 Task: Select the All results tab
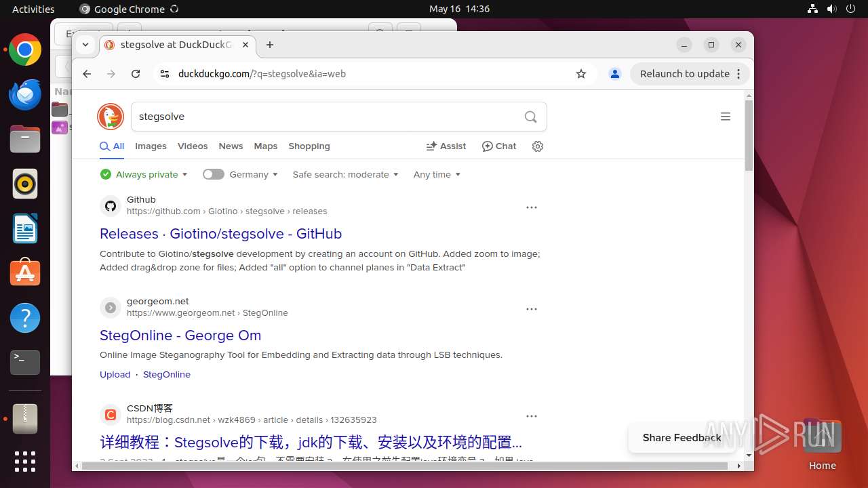(x=112, y=146)
